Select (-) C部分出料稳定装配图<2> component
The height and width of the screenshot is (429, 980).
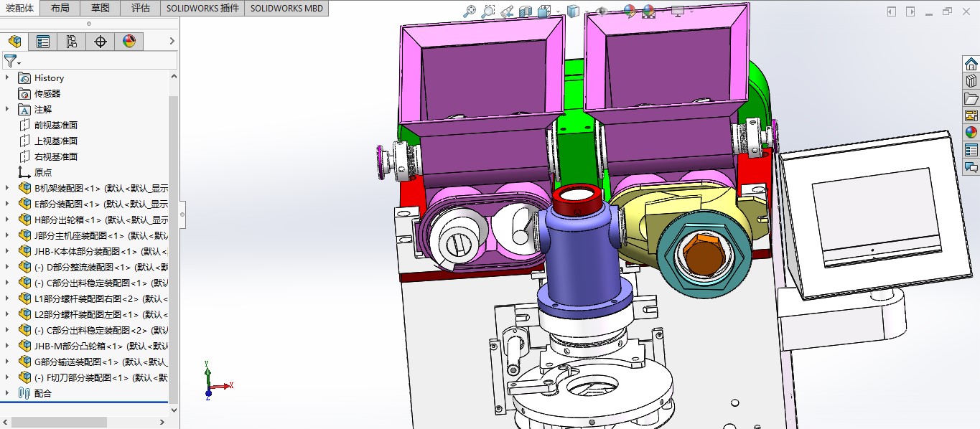click(92, 330)
